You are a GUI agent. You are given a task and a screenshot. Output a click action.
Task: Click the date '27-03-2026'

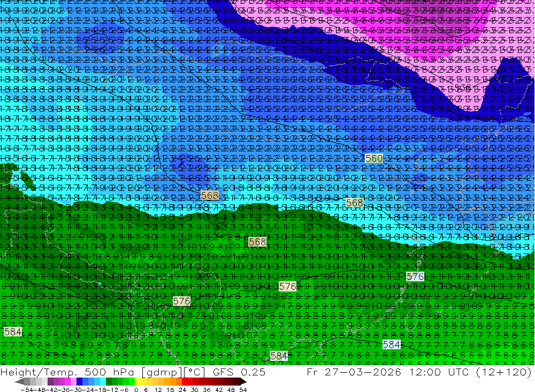[363, 372]
